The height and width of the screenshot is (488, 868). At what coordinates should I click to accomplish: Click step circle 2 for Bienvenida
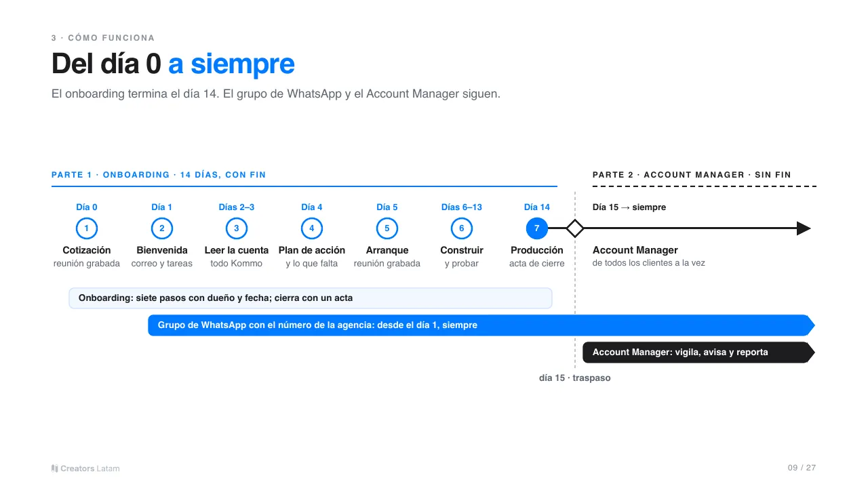tap(162, 228)
